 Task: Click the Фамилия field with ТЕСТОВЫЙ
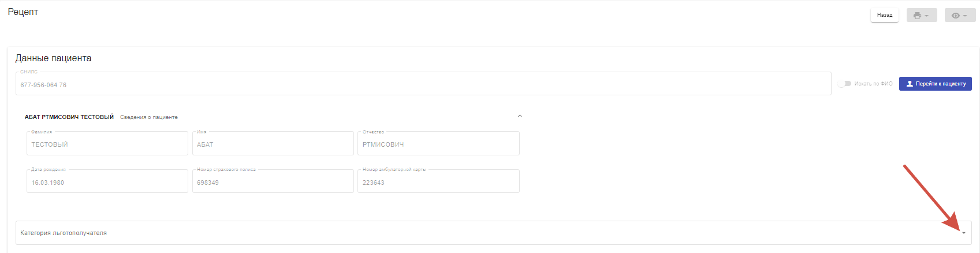pos(107,143)
